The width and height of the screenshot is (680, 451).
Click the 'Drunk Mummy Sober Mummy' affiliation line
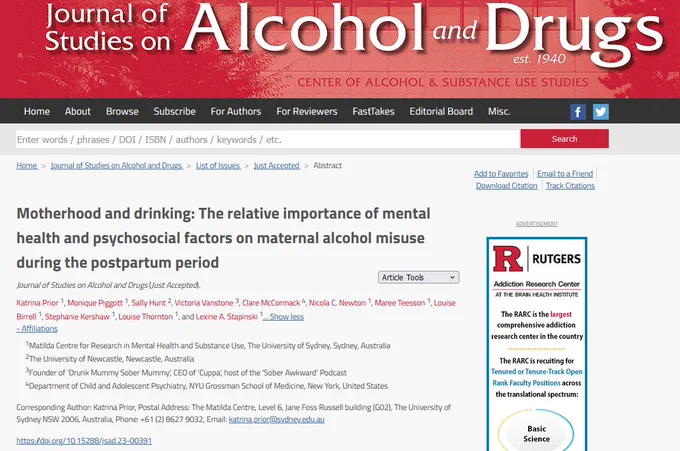(x=186, y=373)
